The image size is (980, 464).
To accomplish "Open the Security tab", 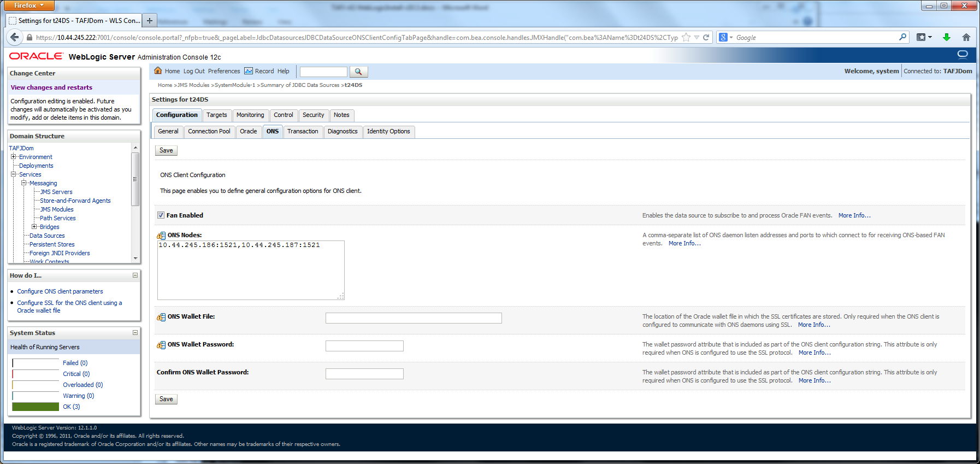I will [314, 115].
